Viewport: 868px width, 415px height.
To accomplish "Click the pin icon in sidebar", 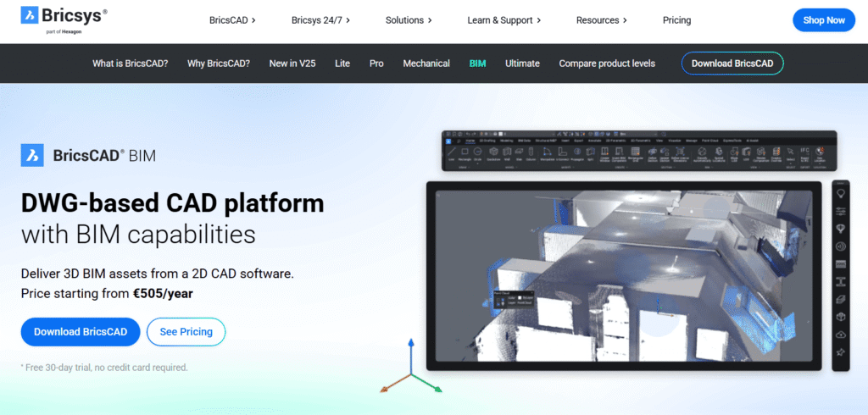I will (x=840, y=352).
